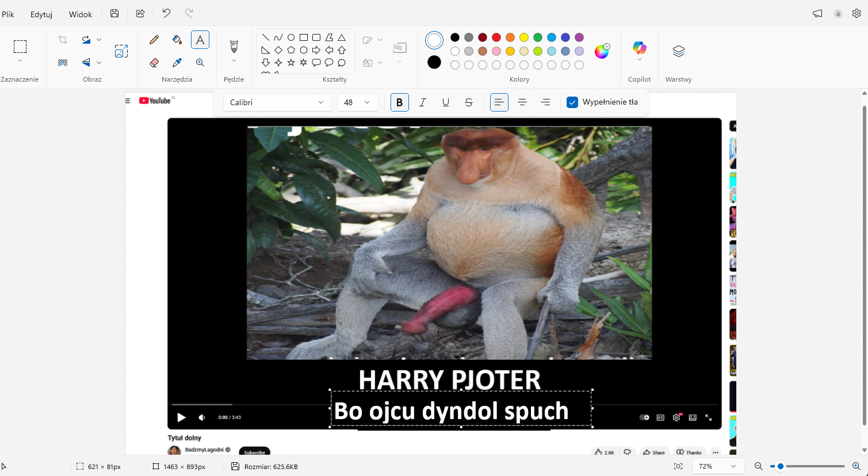Expand the rotate options dropdown
Screen dimensions: 868x476
(x=99, y=40)
